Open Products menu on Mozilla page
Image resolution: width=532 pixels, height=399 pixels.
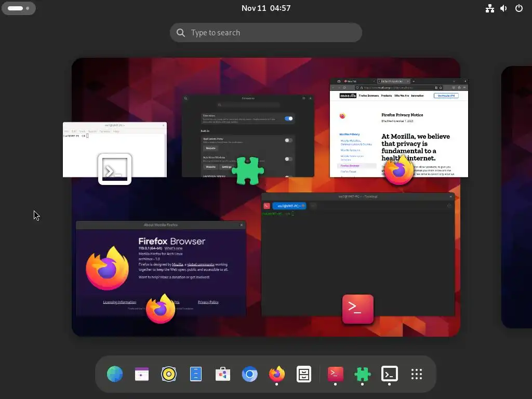pos(387,96)
